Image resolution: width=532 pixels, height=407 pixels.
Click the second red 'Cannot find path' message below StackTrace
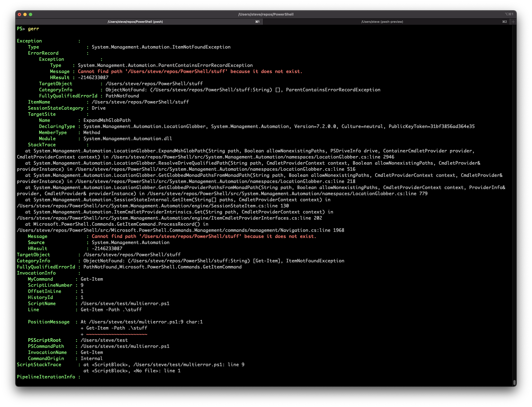pyautogui.click(x=204, y=236)
